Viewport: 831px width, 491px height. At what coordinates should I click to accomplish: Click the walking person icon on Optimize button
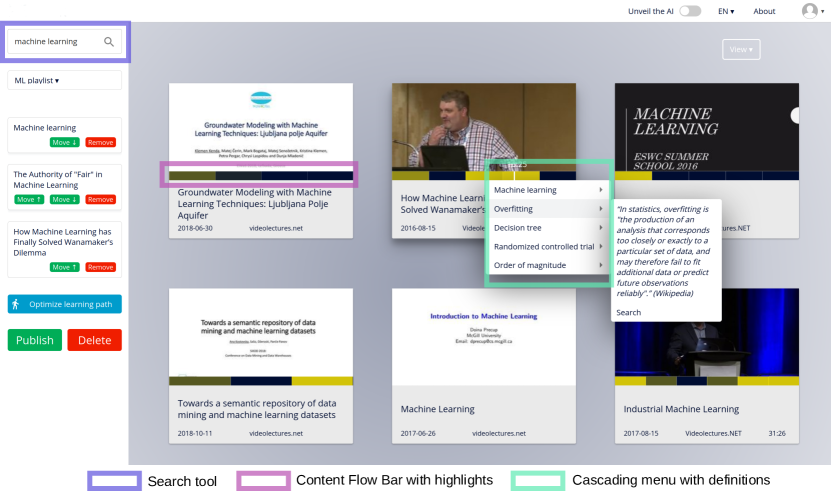[17, 304]
